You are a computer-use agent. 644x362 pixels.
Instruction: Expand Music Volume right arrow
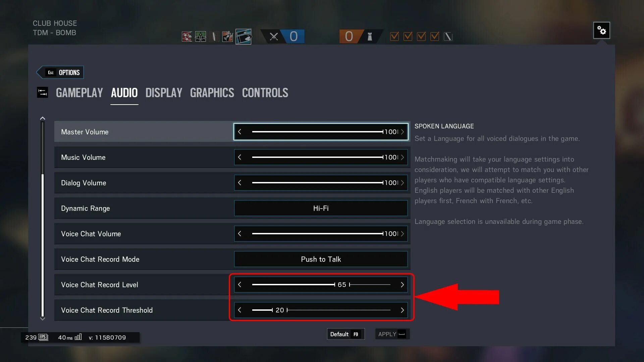click(x=402, y=157)
